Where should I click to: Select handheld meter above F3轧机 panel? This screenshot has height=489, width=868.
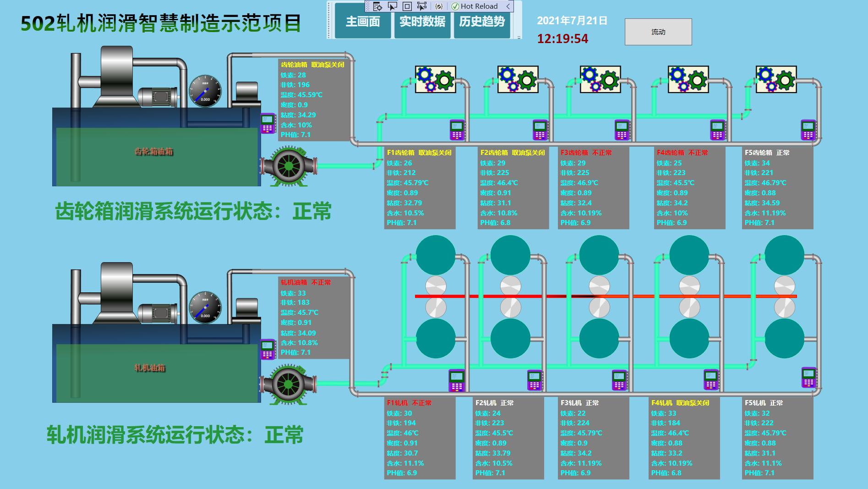(x=619, y=380)
